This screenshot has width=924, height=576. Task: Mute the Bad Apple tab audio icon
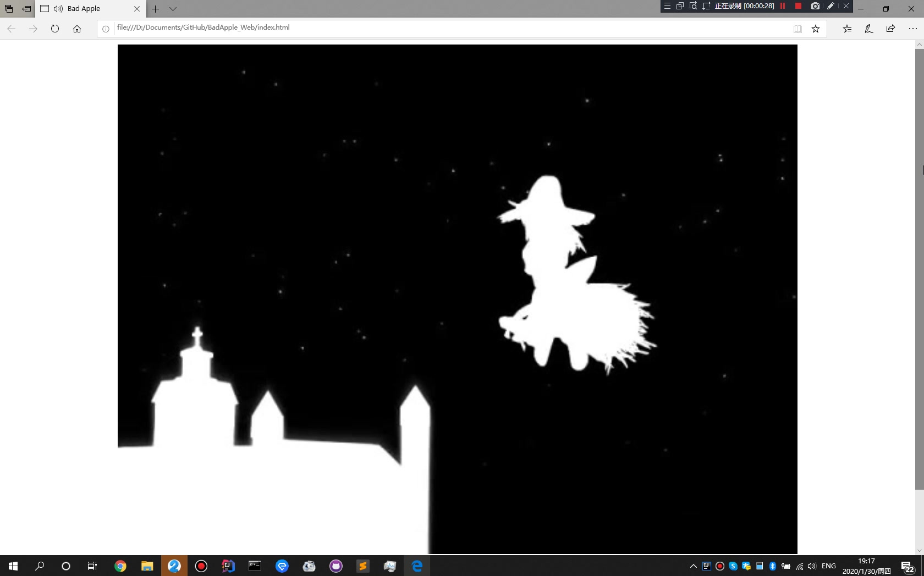(58, 9)
